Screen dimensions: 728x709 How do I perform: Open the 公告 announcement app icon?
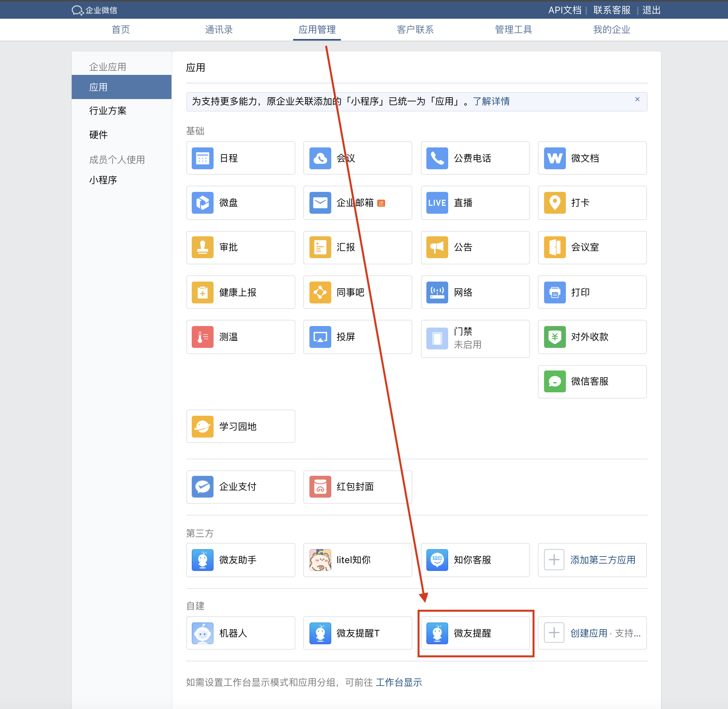[437, 247]
